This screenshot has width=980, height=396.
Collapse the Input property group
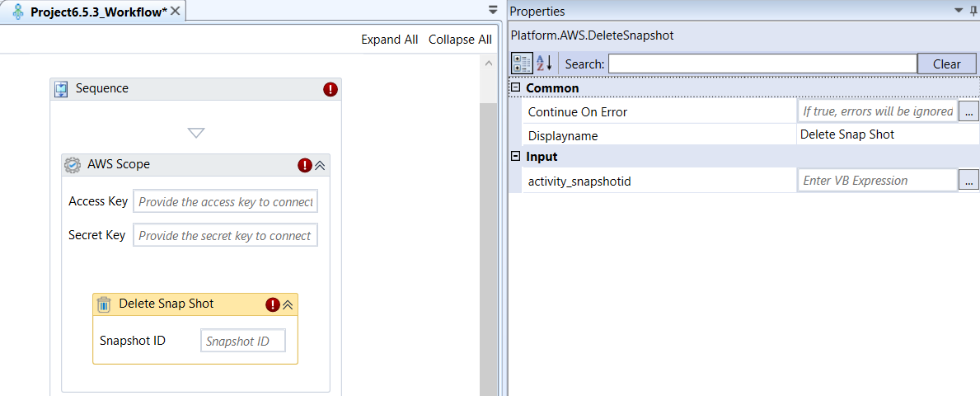tap(516, 156)
